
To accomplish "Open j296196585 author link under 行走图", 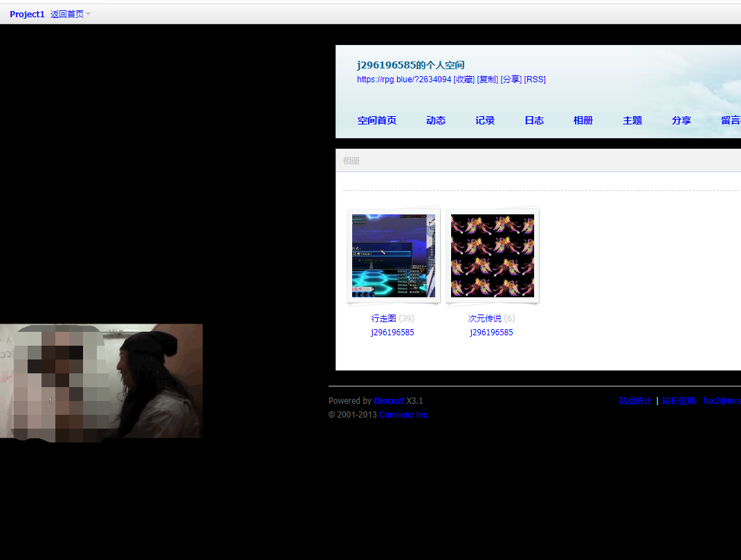I will [x=393, y=333].
